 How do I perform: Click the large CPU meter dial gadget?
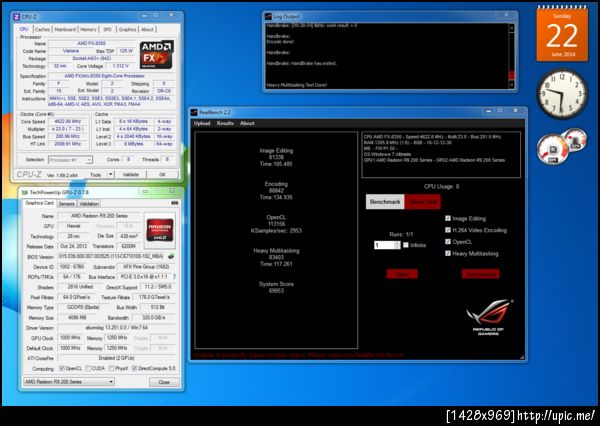pyautogui.click(x=552, y=150)
